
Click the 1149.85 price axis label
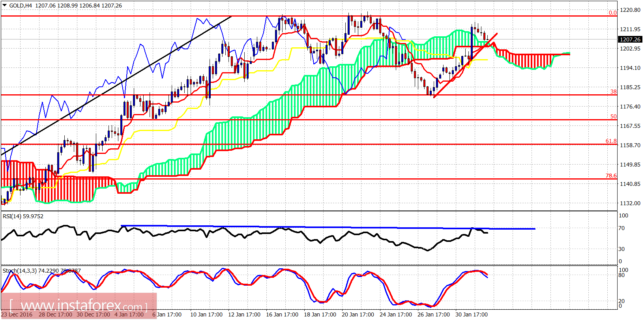click(630, 165)
